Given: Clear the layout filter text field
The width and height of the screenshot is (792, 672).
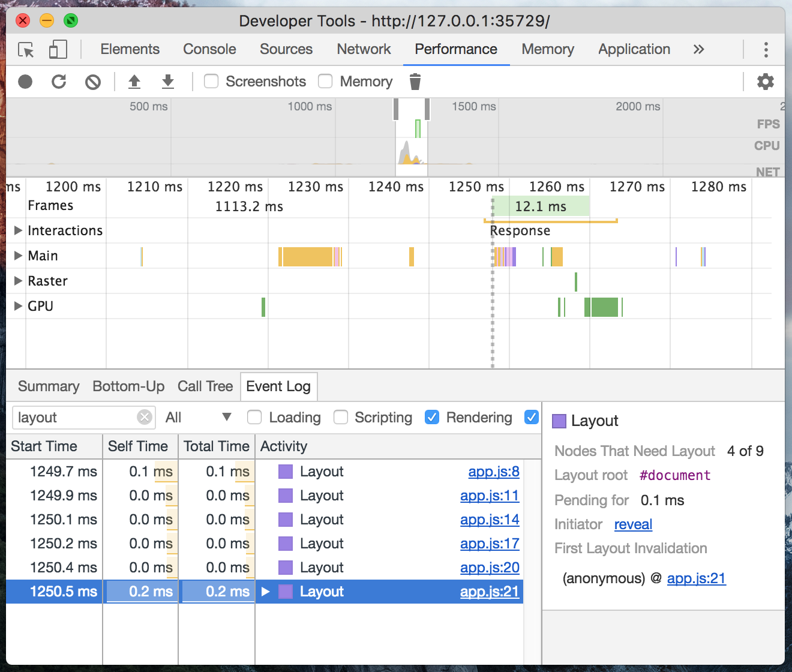Looking at the screenshot, I should point(145,417).
